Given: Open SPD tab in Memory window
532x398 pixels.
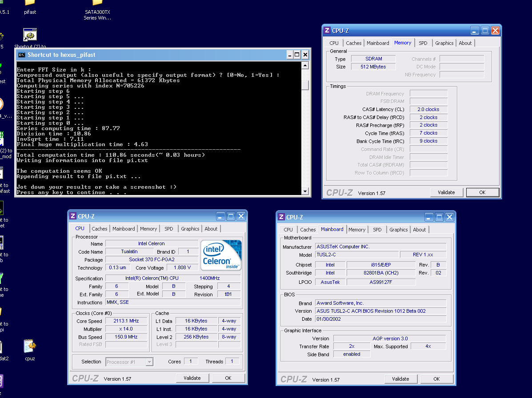Looking at the screenshot, I should click(423, 43).
